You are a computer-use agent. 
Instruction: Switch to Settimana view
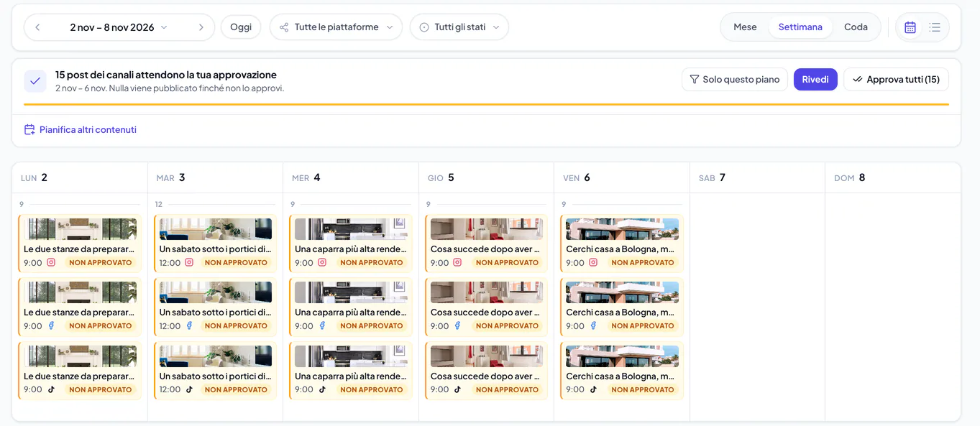coord(800,27)
